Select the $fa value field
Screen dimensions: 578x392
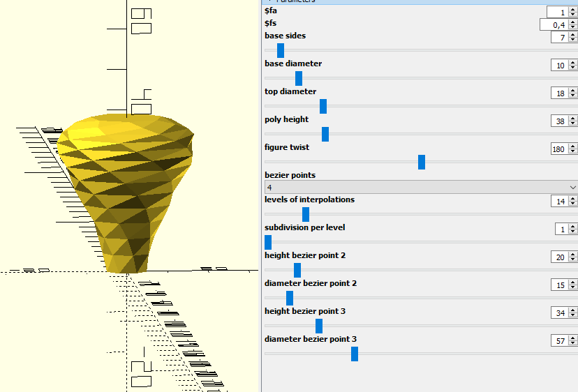[557, 12]
